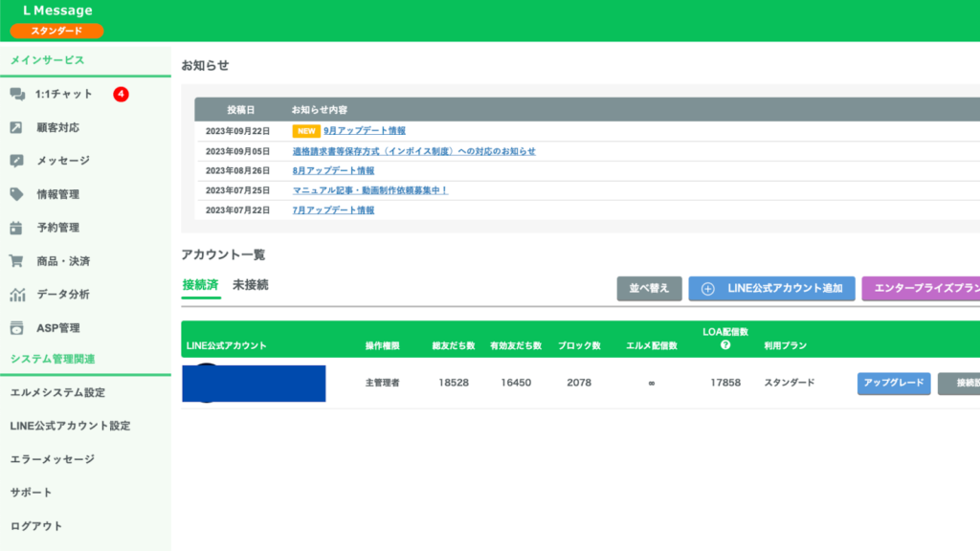Open the 1:1チャット chat bubble icon
This screenshot has height=551, width=980.
pos(16,94)
